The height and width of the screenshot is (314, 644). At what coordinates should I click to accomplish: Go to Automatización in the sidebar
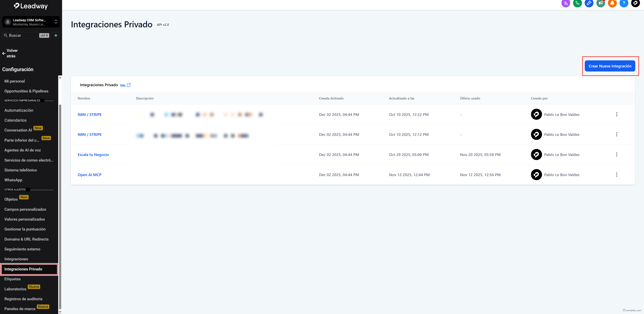(19, 110)
